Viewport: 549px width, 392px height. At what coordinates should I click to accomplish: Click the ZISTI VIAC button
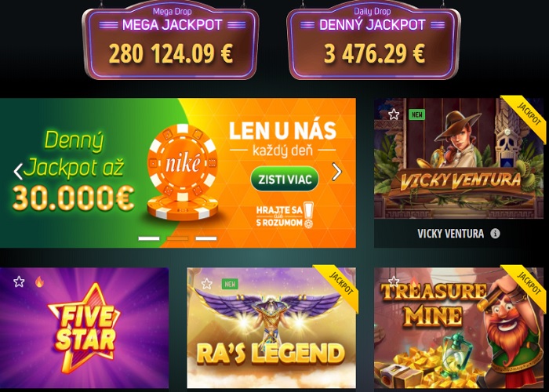pyautogui.click(x=284, y=180)
